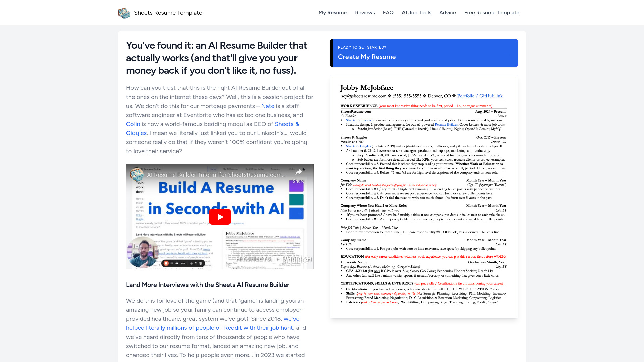Click the 'Nate' hyperlink in body text
644x362 pixels.
(267, 106)
